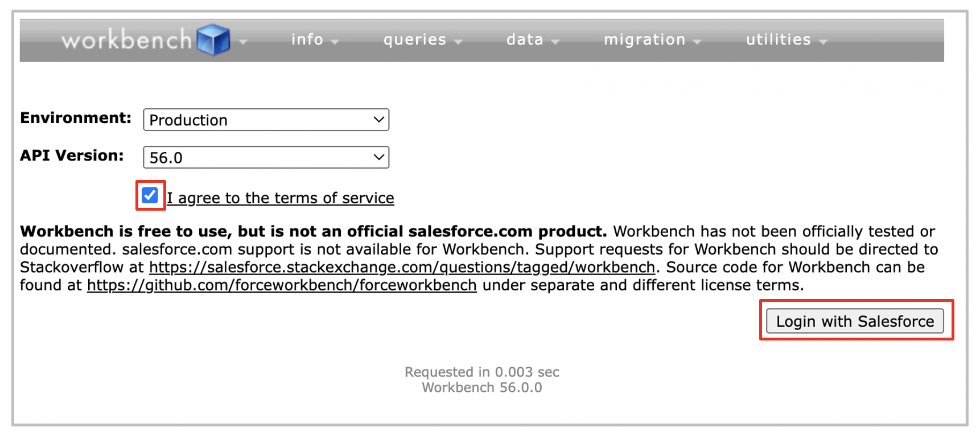The image size is (980, 435).
Task: Open the github forceworkbench source link
Action: click(x=282, y=285)
